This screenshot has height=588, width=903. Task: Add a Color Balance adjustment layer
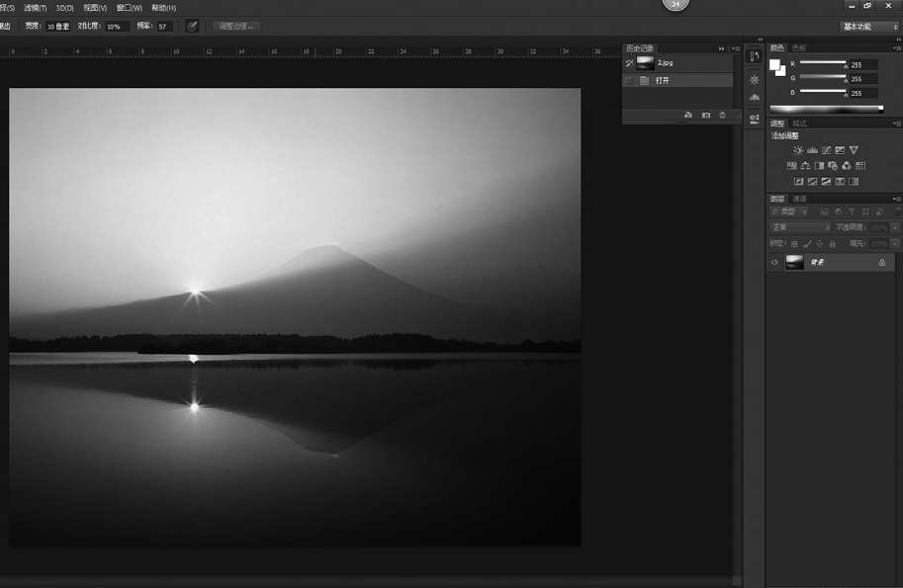pos(805,166)
